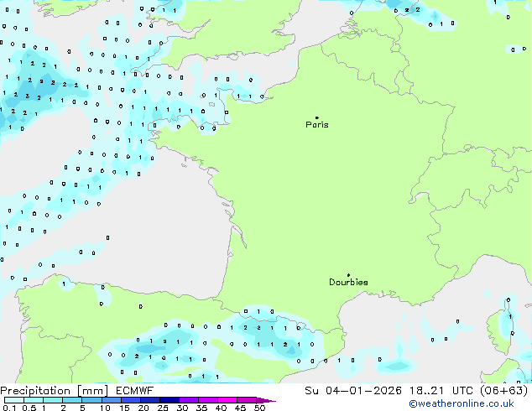
Task: Click the '(06+63)' forecast run text
Action: (505, 391)
